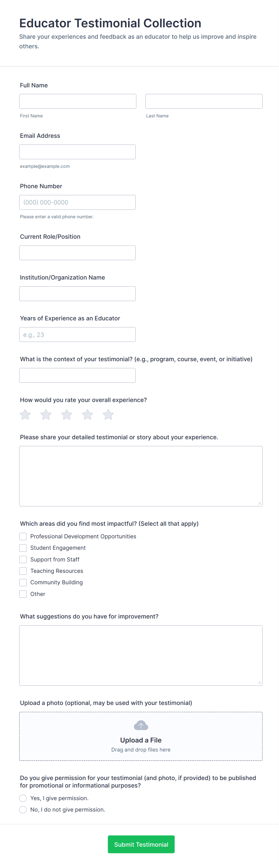Enable Support from Staff option
Screen dimensions: 279x868
23,559
